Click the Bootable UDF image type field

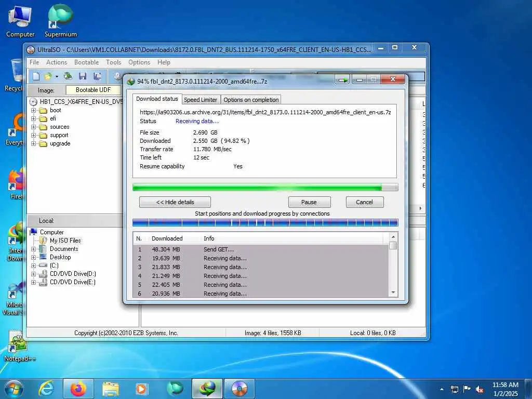pos(94,90)
